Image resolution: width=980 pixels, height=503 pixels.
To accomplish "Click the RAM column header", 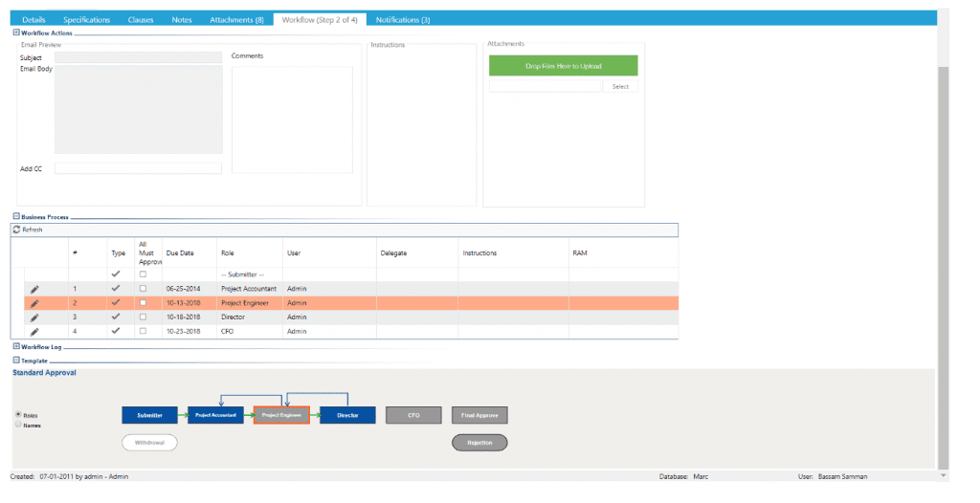I will 580,253.
